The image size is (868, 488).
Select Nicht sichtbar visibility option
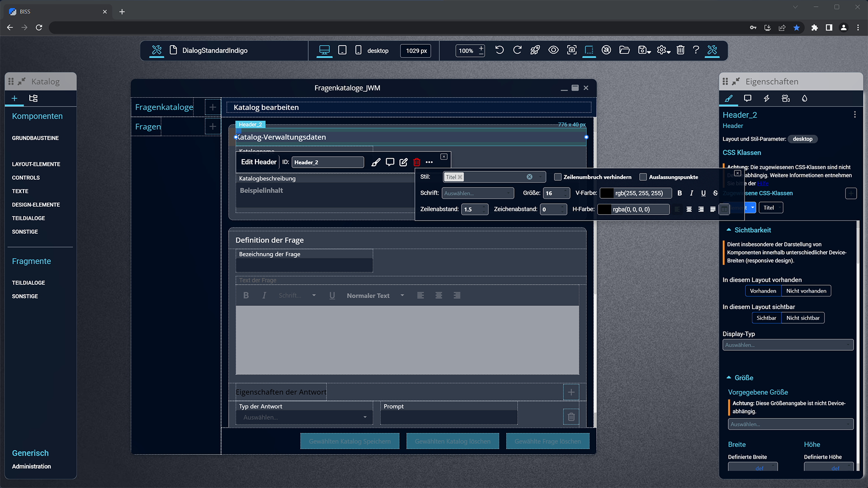[803, 318]
